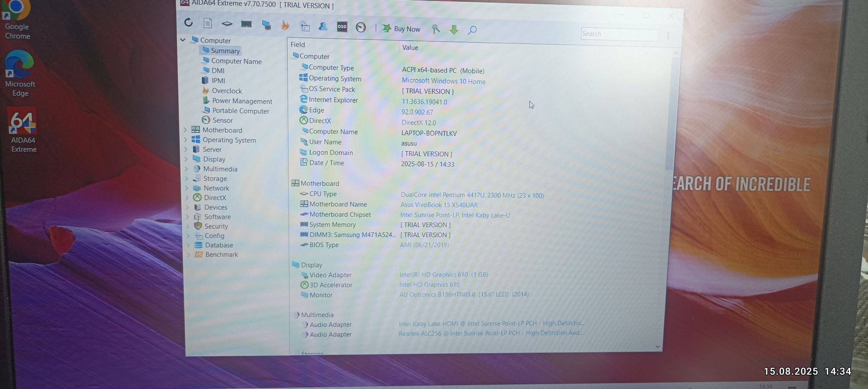Expand the Multimedia tree node
The height and width of the screenshot is (389, 868).
pos(187,169)
